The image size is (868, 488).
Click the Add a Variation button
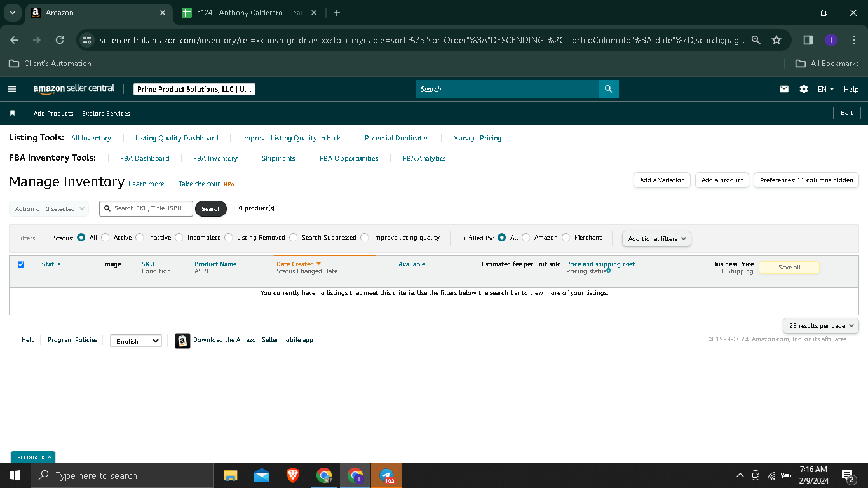pos(662,180)
